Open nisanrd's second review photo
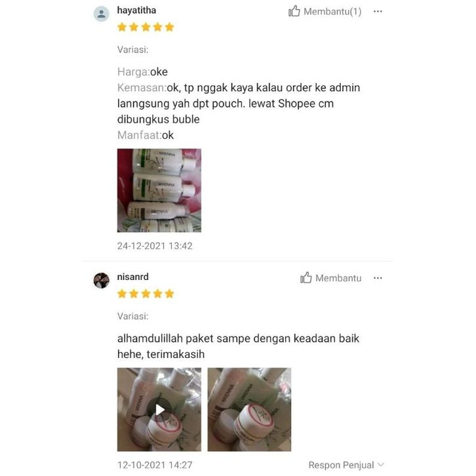 [x=249, y=410]
